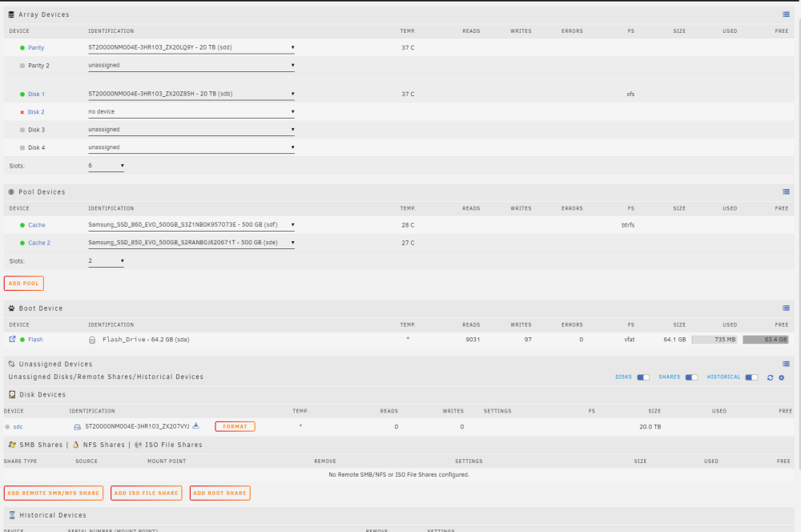Open Parity 2 unassigned dropdown
The height and width of the screenshot is (532, 801).
[191, 66]
